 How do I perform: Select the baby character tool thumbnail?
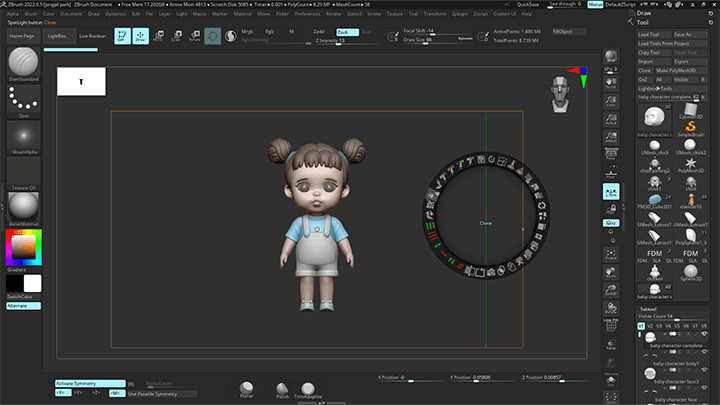(654, 119)
